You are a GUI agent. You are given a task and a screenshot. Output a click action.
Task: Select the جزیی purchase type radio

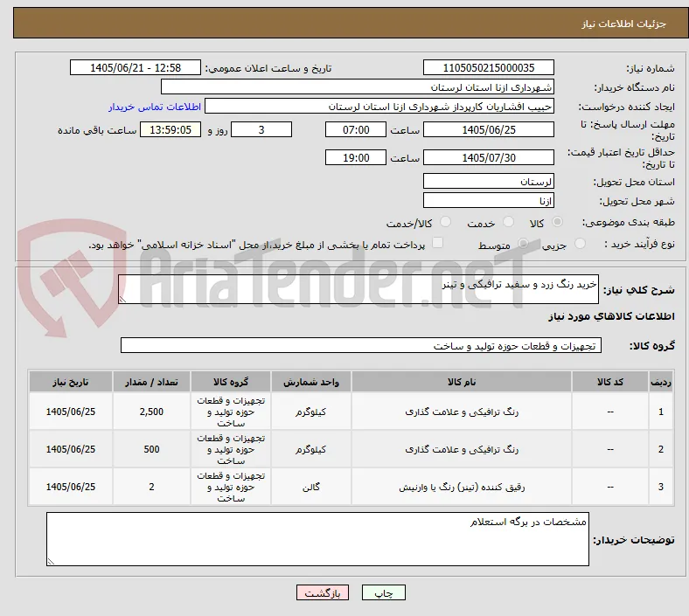(580, 243)
